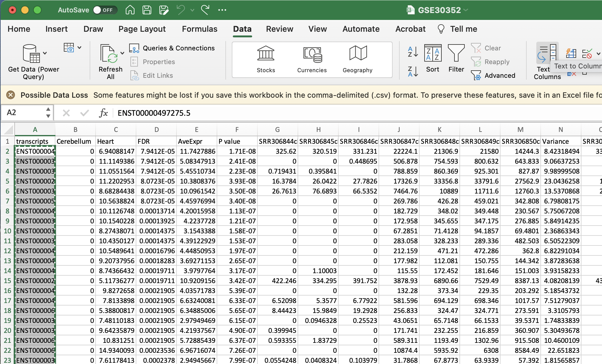
Task: Open Queries & Connections
Action: 172,48
